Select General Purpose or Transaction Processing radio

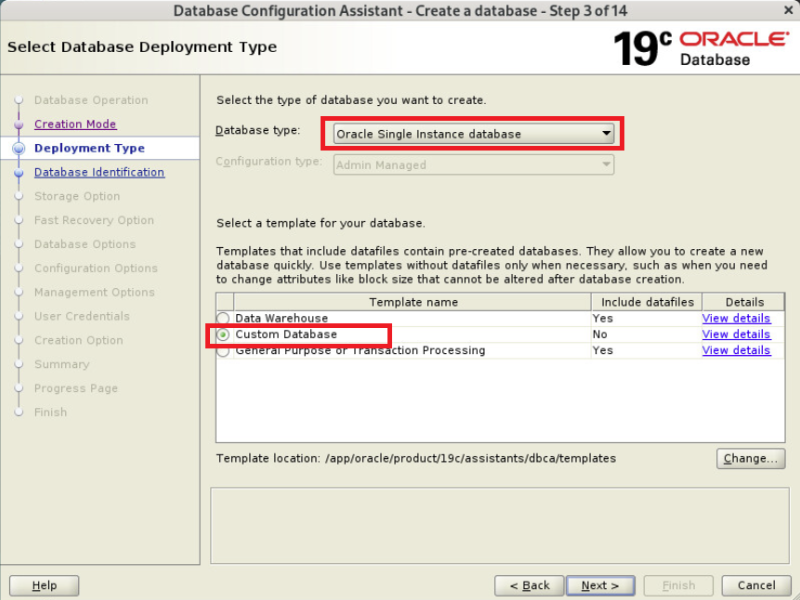coord(223,351)
